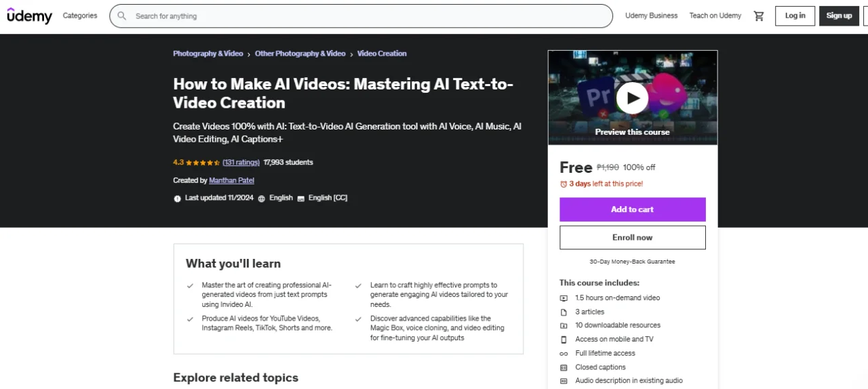Image resolution: width=868 pixels, height=389 pixels.
Task: Click checkmark beside Discover advanced capabilities
Action: (359, 319)
